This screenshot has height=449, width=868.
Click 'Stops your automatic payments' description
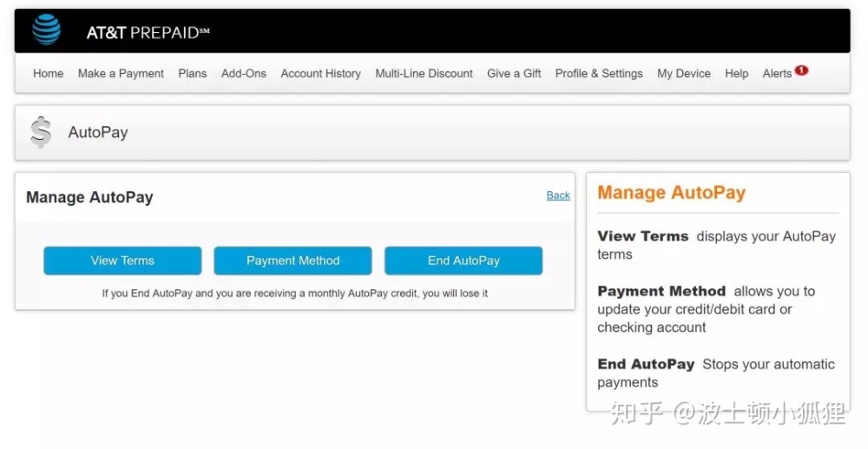(x=716, y=373)
